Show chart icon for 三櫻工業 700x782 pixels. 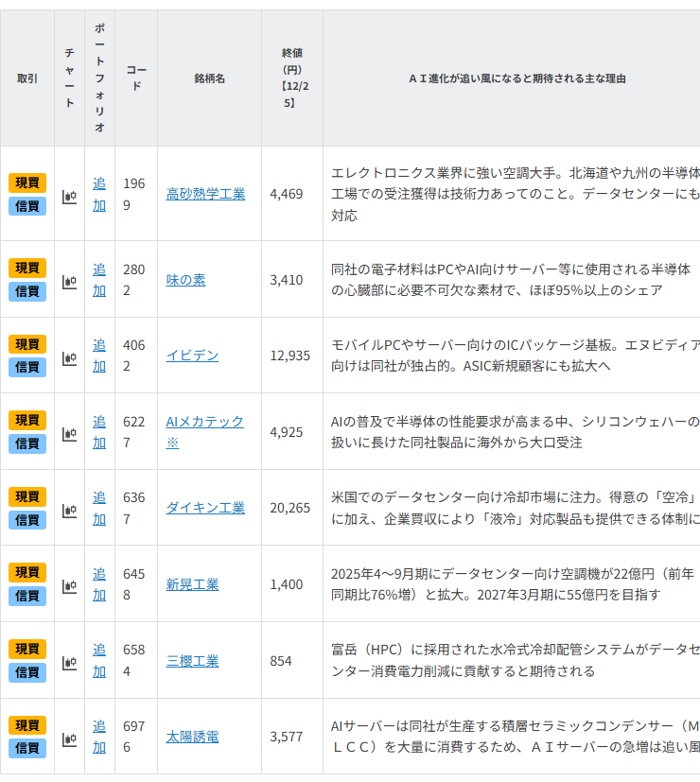pyautogui.click(x=69, y=662)
